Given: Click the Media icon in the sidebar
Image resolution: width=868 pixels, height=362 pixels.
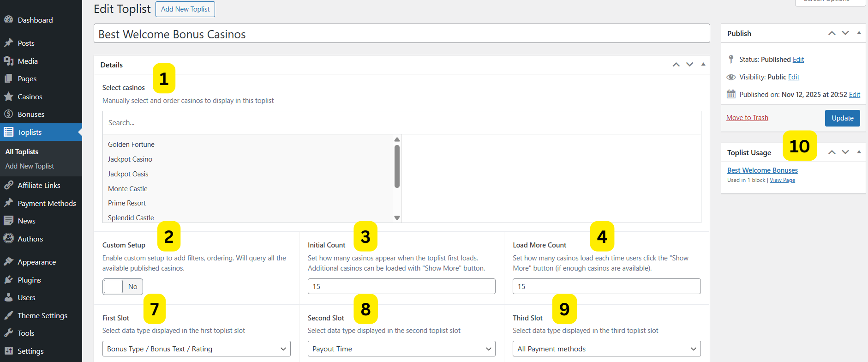Looking at the screenshot, I should pyautogui.click(x=8, y=61).
